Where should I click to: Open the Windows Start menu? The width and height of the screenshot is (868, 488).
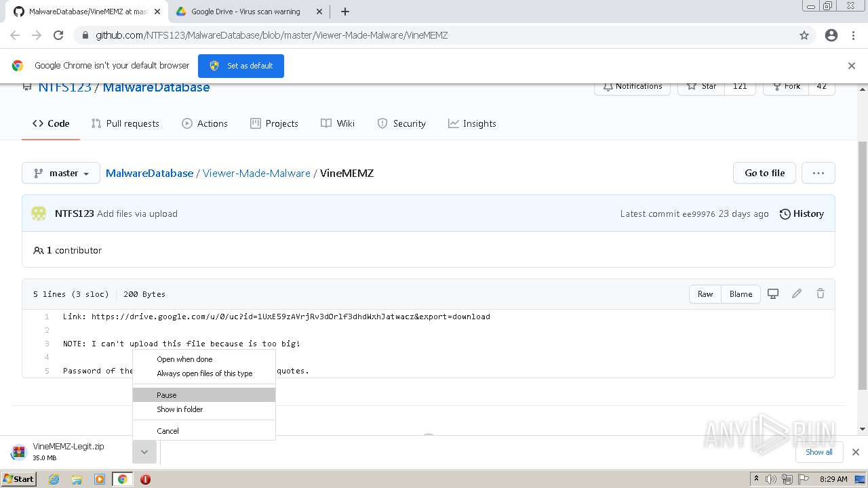(18, 479)
